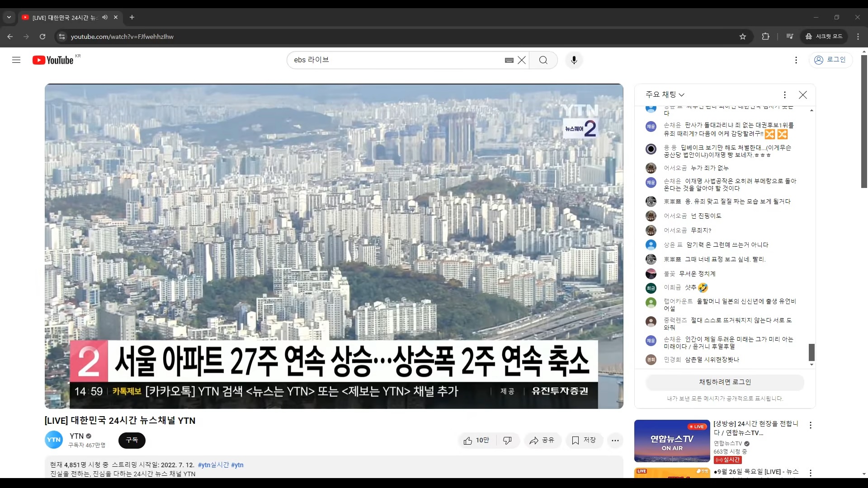The height and width of the screenshot is (488, 868).
Task: Open menu for 9월 26일 목요일 video
Action: pyautogui.click(x=811, y=473)
